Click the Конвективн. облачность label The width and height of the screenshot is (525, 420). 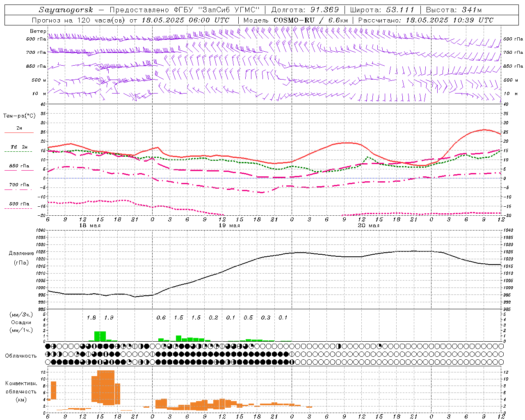(21, 391)
